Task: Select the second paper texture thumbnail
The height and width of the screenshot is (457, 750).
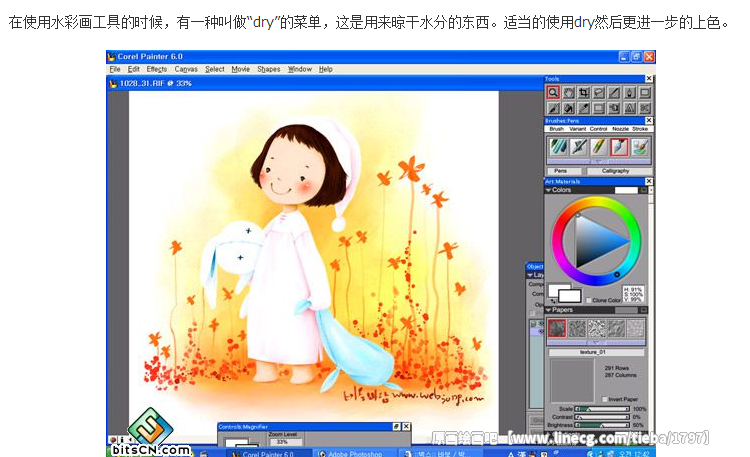Action: point(577,328)
